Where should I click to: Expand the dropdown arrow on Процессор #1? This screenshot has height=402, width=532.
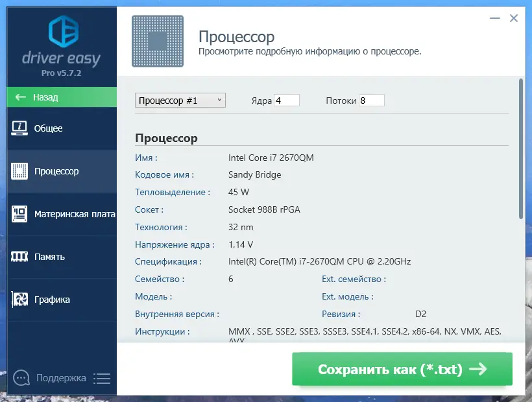coord(220,100)
